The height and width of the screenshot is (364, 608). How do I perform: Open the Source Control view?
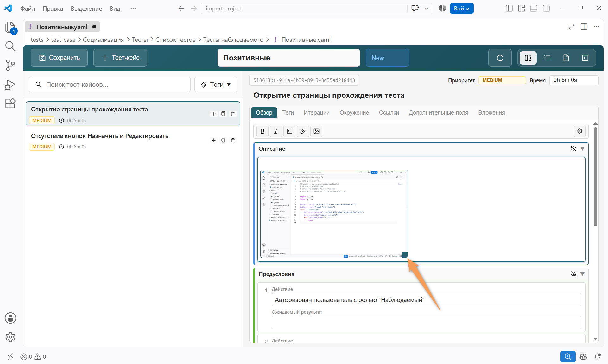point(10,65)
